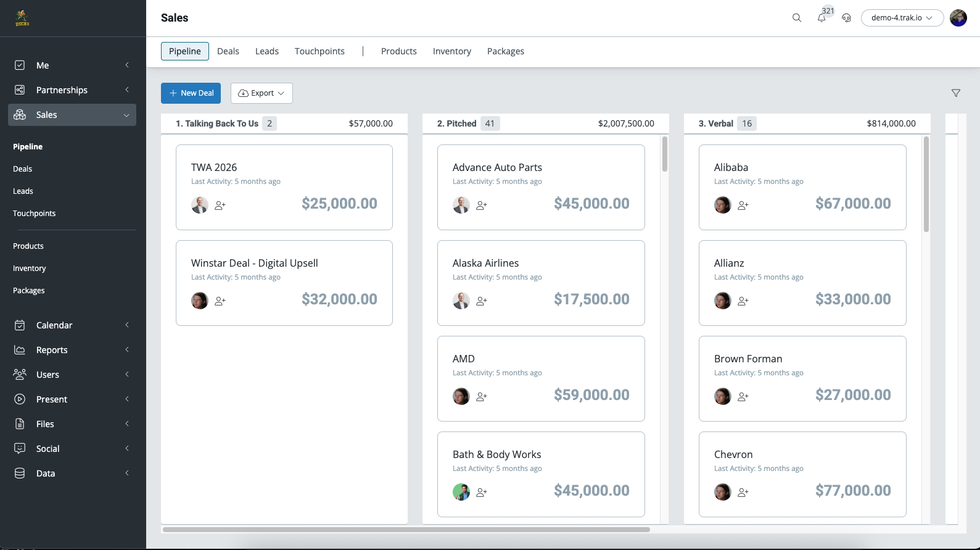Expand the Social sidebar section
980x550 pixels.
(x=127, y=449)
